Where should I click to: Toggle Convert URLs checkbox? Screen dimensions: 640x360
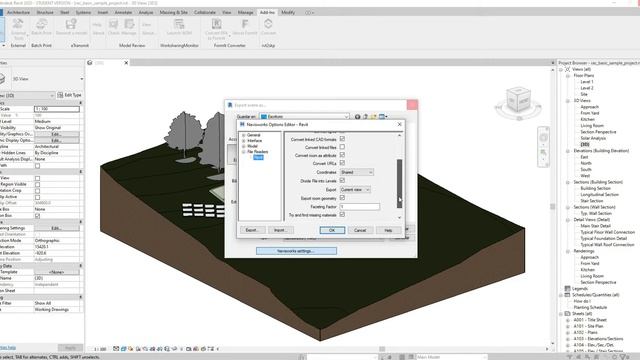pyautogui.click(x=342, y=163)
